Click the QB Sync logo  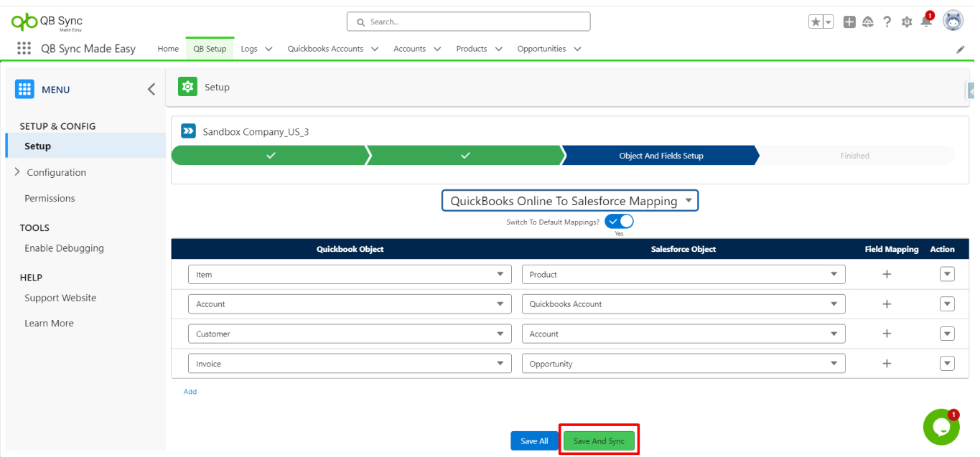click(47, 22)
